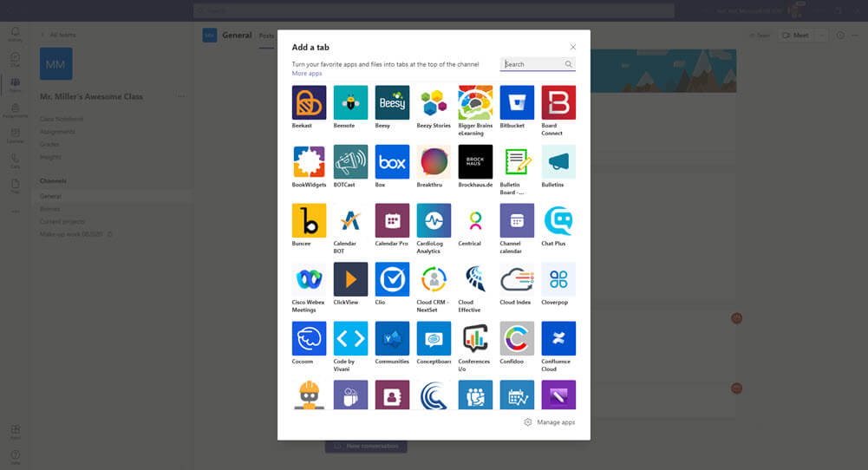Viewport: 868px width, 470px height.
Task: Open the Bulletins megaphone app
Action: click(558, 161)
